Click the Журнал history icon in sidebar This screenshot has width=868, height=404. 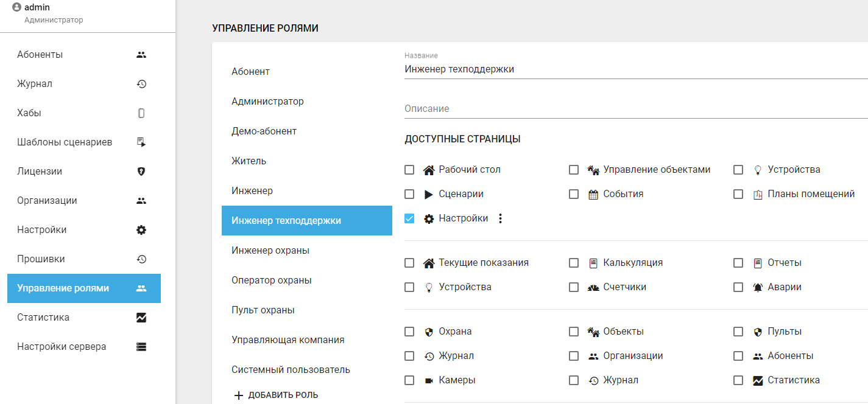[x=141, y=84]
